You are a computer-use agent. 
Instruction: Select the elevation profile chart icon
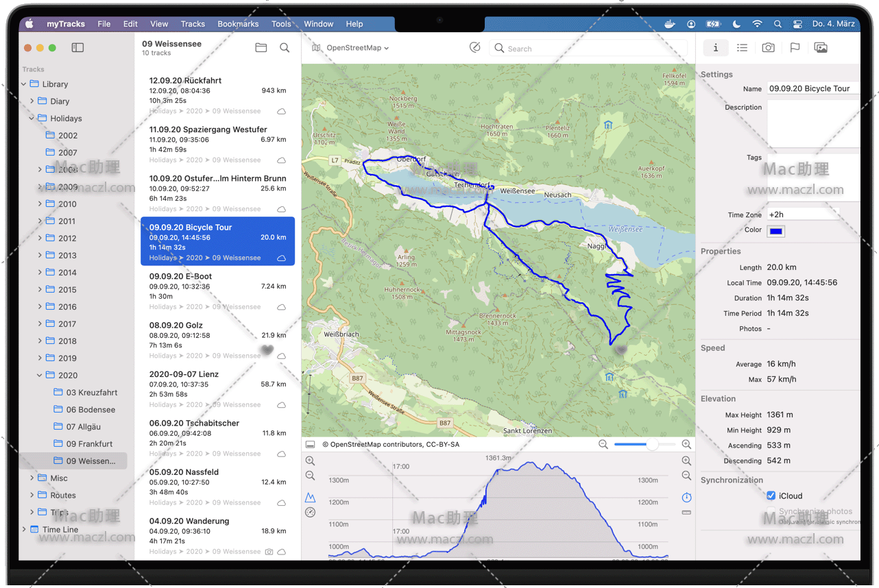pyautogui.click(x=311, y=498)
